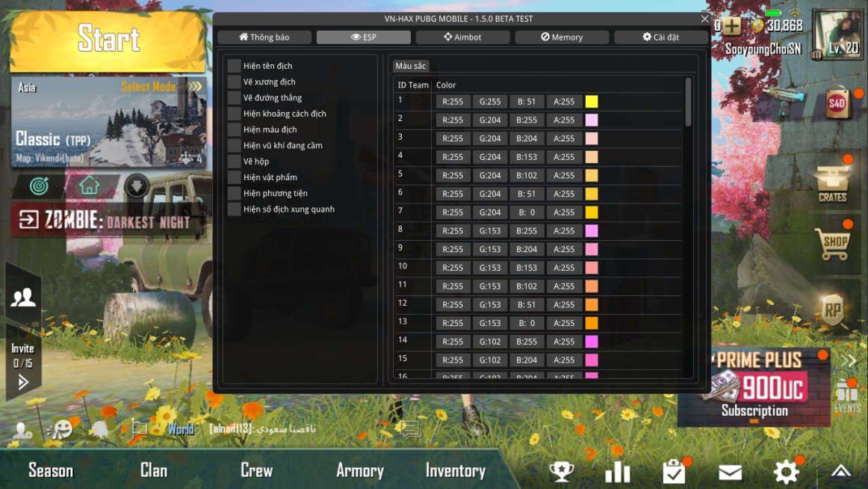
Task: Open the chat bubble icon
Action: click(409, 428)
